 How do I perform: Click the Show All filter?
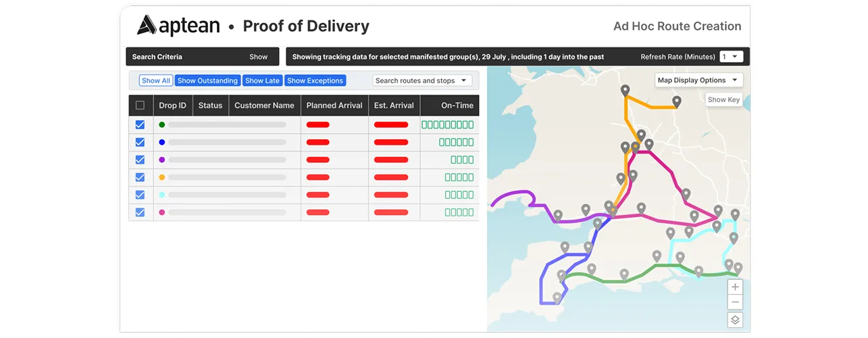(155, 80)
